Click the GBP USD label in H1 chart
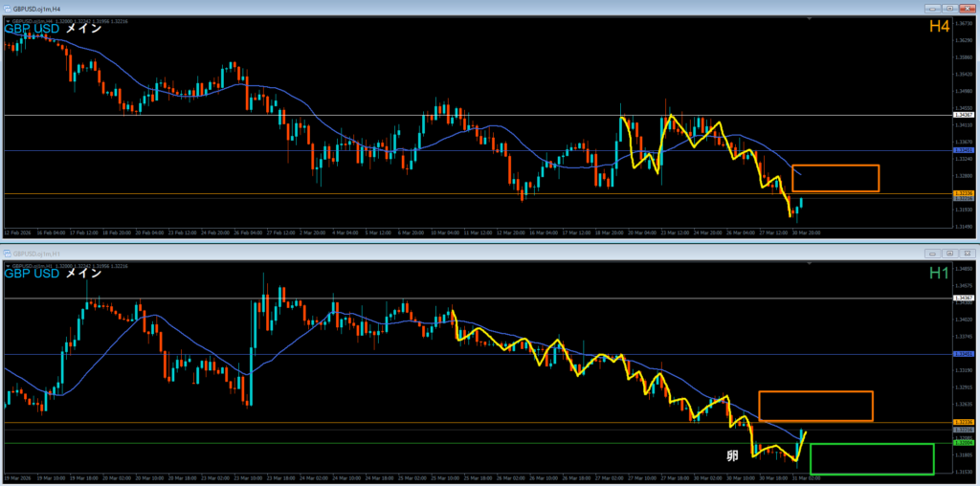Screen dimensions: 980x486 coord(32,274)
